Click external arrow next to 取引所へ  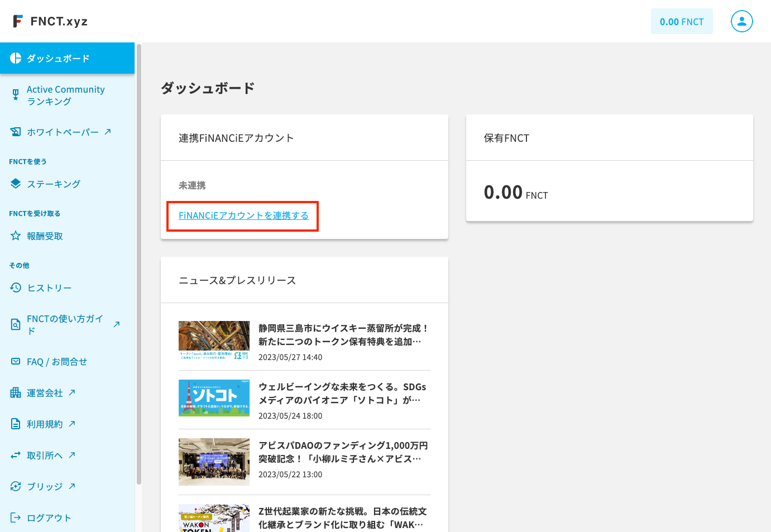click(72, 455)
